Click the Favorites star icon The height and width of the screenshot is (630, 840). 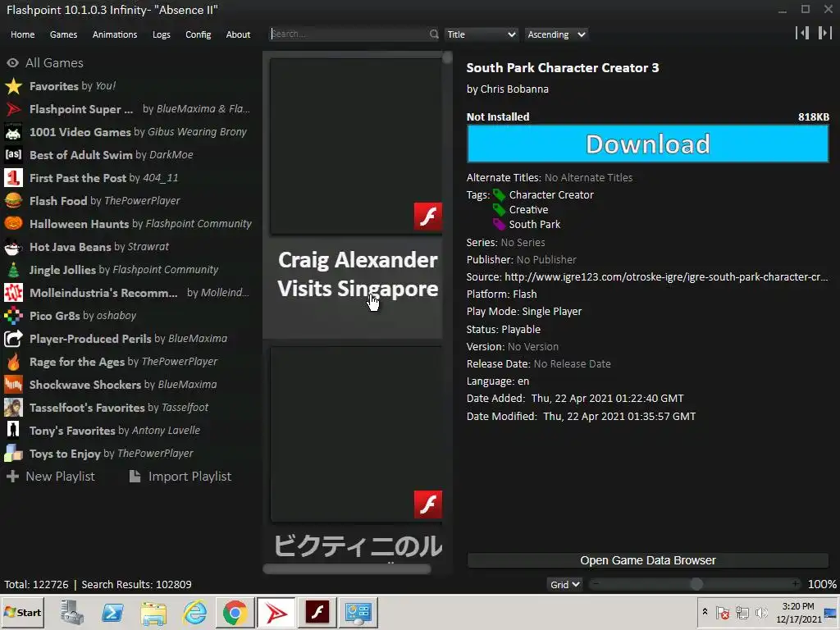tap(13, 86)
